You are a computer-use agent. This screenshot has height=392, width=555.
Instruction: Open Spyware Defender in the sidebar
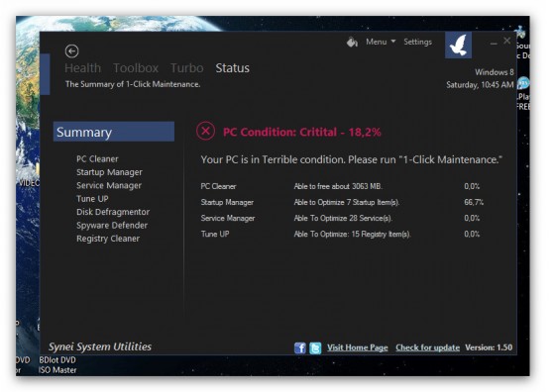point(112,226)
